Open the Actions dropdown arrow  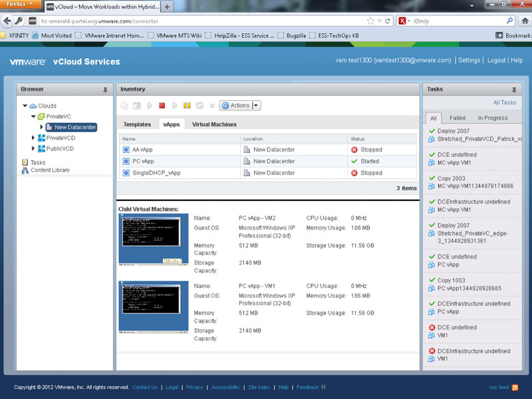257,106
